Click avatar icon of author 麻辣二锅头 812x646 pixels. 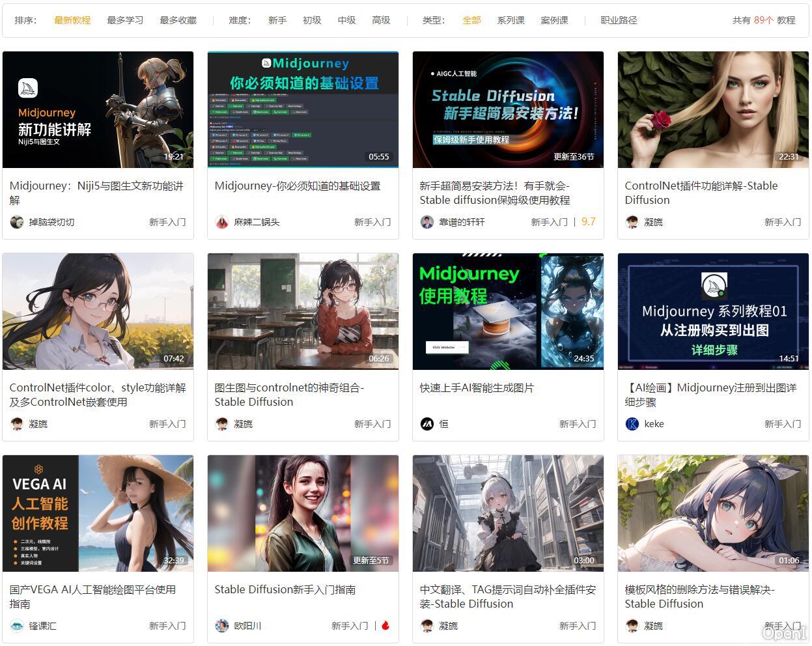[222, 222]
